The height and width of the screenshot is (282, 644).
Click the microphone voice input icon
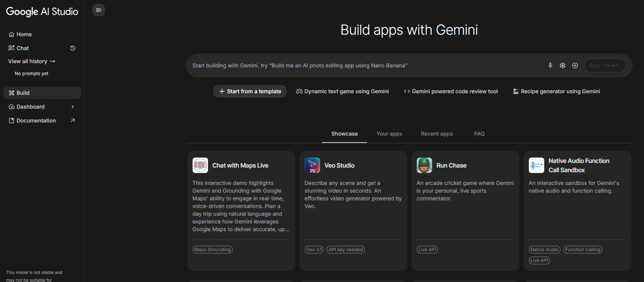(x=550, y=65)
